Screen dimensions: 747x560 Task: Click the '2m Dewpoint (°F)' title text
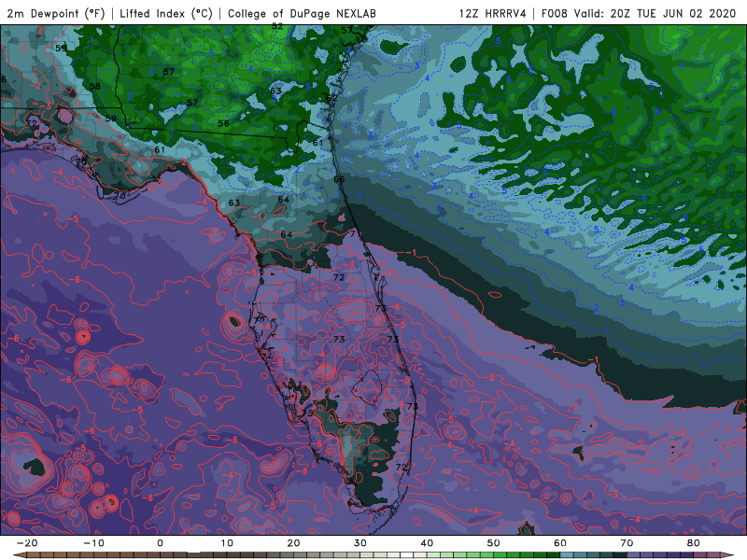(56, 13)
